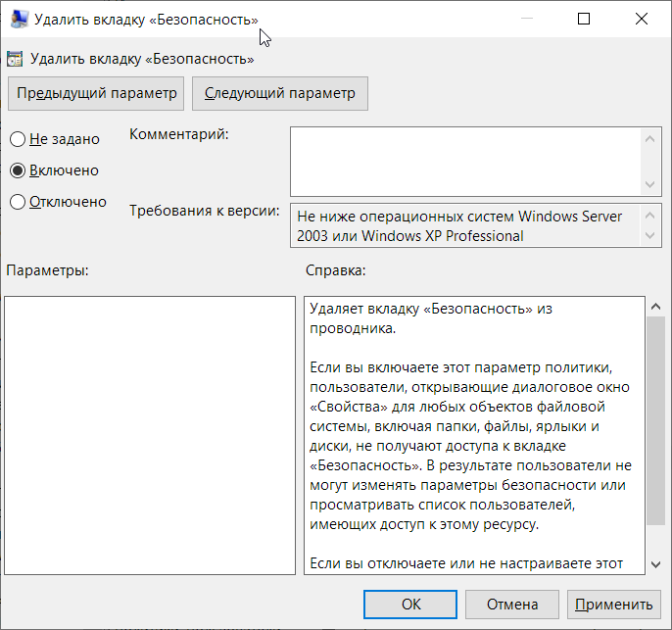Select the "Не задано" radio button
Screen dimensions: 672x630
pyautogui.click(x=18, y=139)
